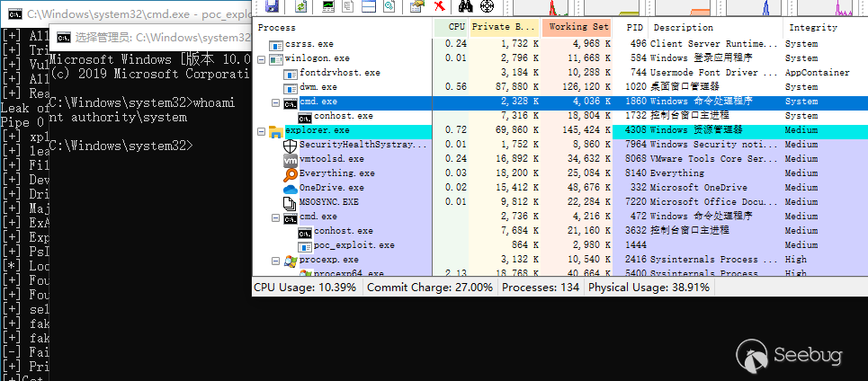Click the Refresh Now toolbar icon
868x381 pixels.
[x=300, y=6]
